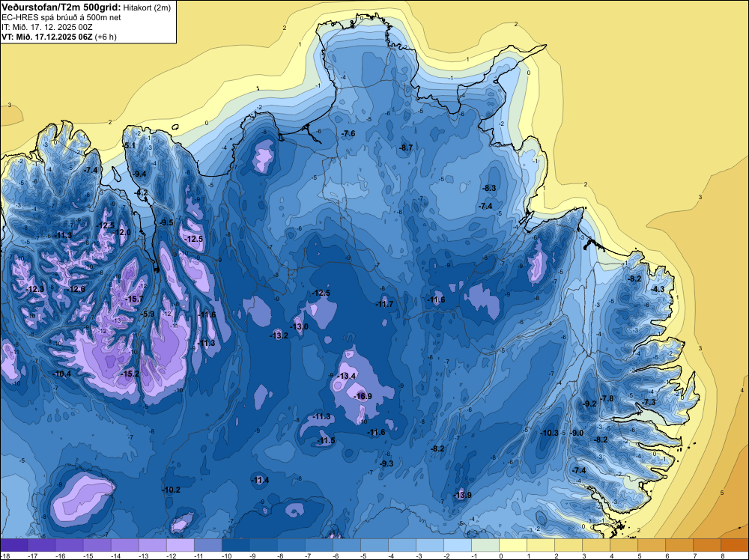This screenshot has width=749, height=560.
Task: Click the -10.3 temperature value
Action: click(549, 433)
